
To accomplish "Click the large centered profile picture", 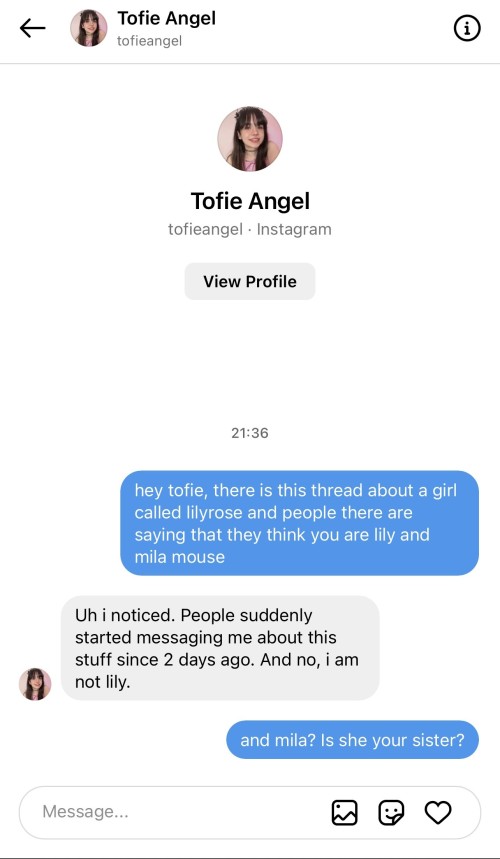I will point(250,139).
